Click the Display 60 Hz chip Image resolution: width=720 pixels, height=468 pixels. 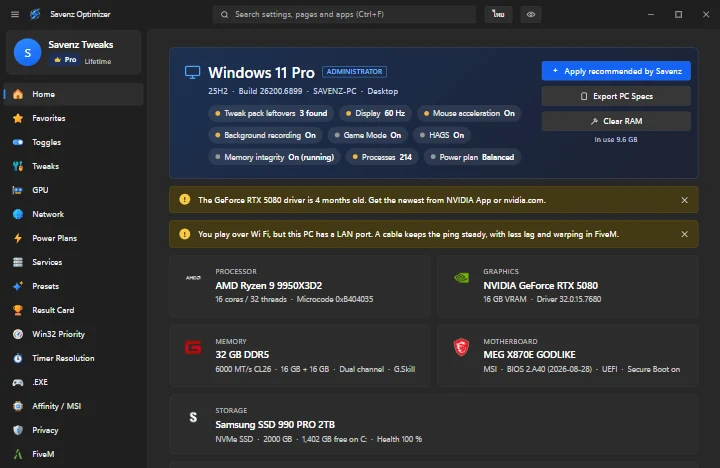[375, 113]
